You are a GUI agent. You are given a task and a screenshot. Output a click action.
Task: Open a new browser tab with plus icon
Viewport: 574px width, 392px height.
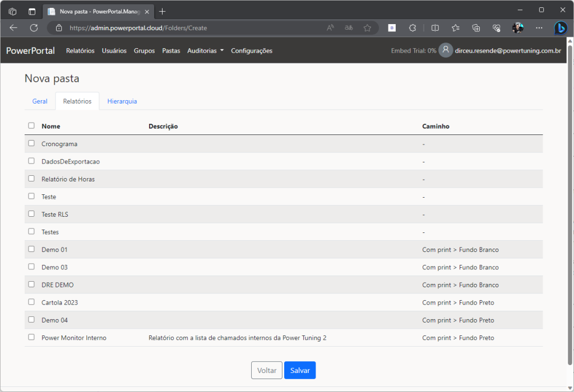[163, 11]
